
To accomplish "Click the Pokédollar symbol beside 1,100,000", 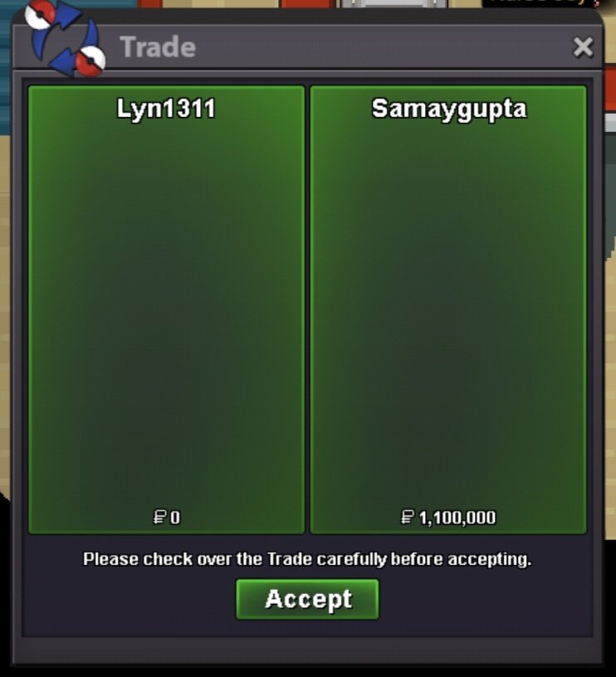I will [x=407, y=517].
